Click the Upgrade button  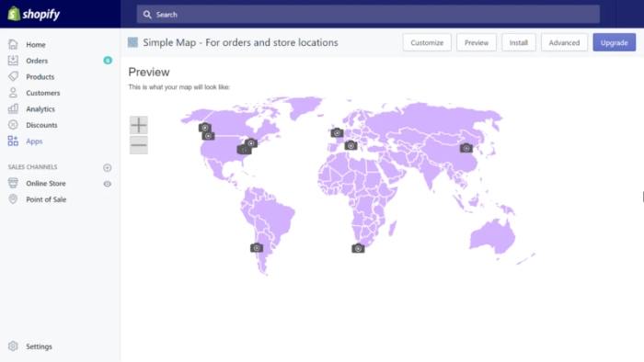(614, 42)
